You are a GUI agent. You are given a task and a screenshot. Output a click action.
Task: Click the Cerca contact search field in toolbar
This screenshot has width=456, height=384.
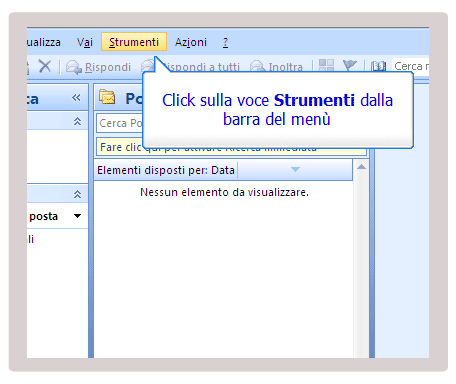point(410,66)
